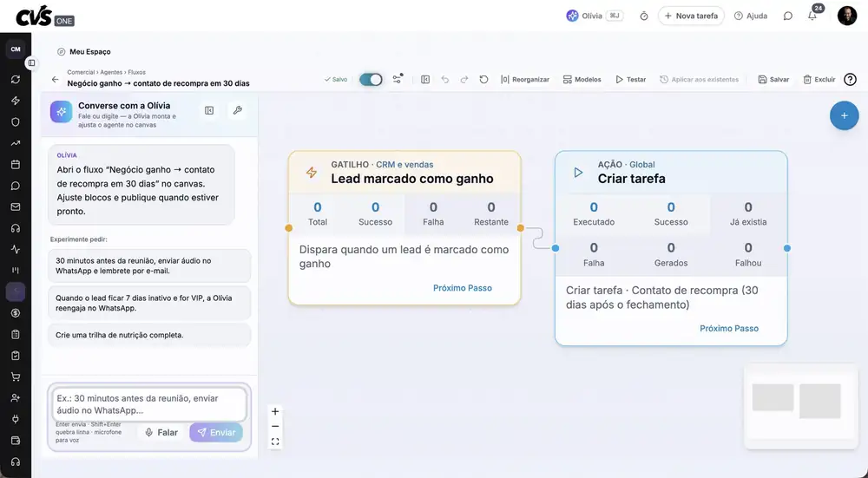Click Criar tarefa card's right blue connector

[787, 248]
